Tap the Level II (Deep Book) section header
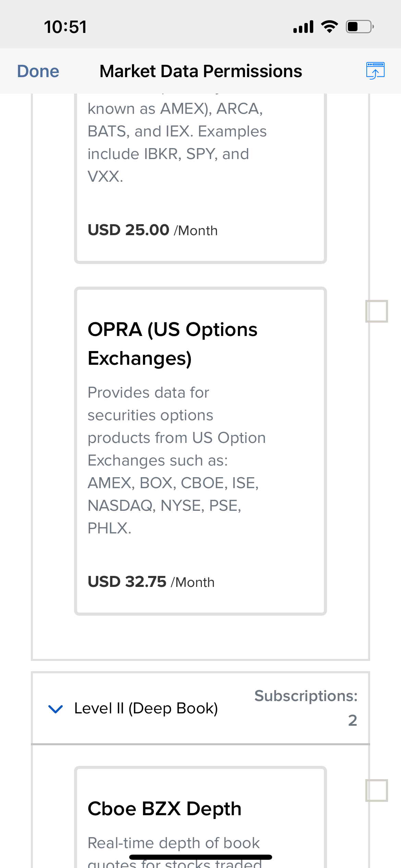Screen dimensions: 401x868 tap(200, 708)
